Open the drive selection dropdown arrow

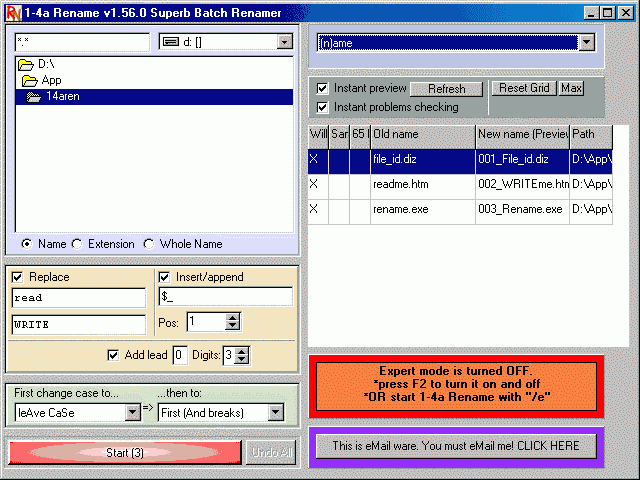coord(284,42)
